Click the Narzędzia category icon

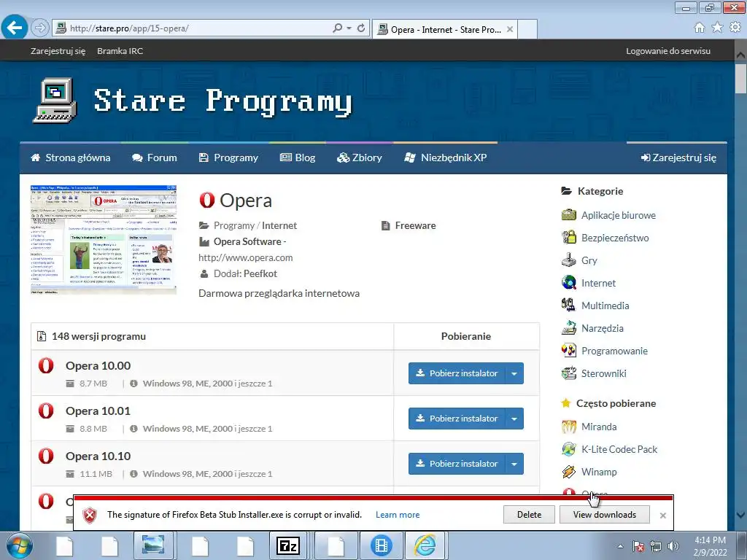point(569,327)
